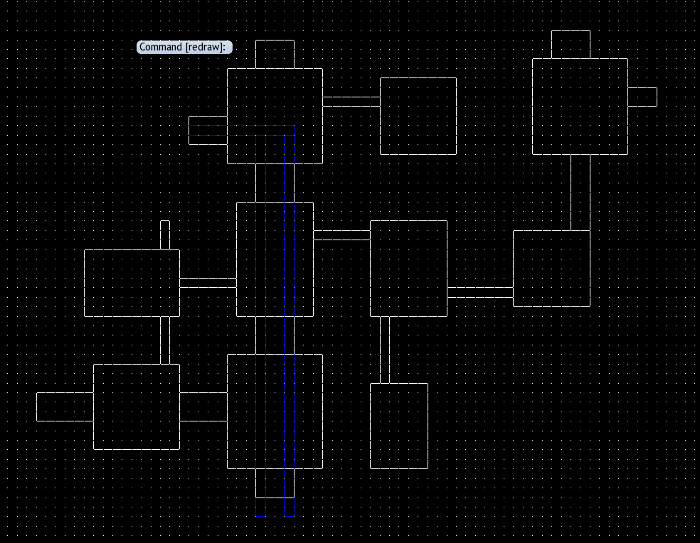Select the double-line connector between the top squares
Image resolution: width=700 pixels, height=543 pixels.
(351, 101)
